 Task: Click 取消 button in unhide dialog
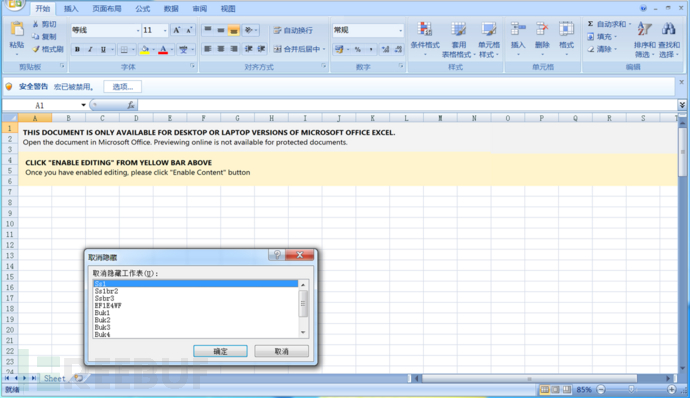[282, 351]
